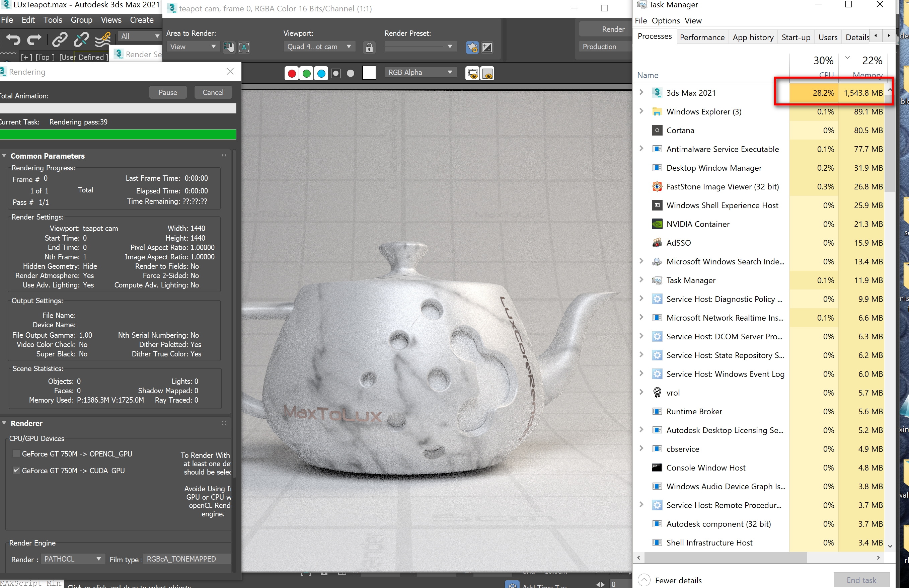909x588 pixels.
Task: Click the Auto Region Selected icon
Action: click(x=244, y=47)
